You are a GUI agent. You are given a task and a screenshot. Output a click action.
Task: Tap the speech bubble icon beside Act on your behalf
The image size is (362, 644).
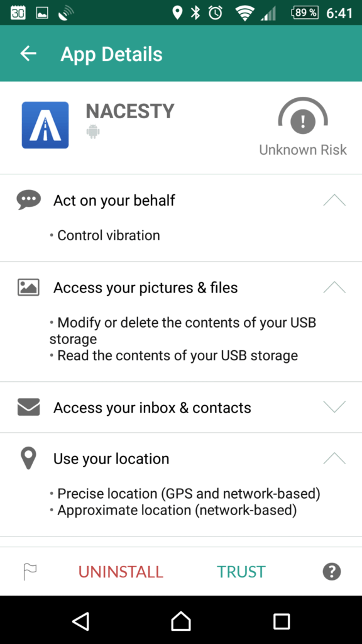[28, 200]
